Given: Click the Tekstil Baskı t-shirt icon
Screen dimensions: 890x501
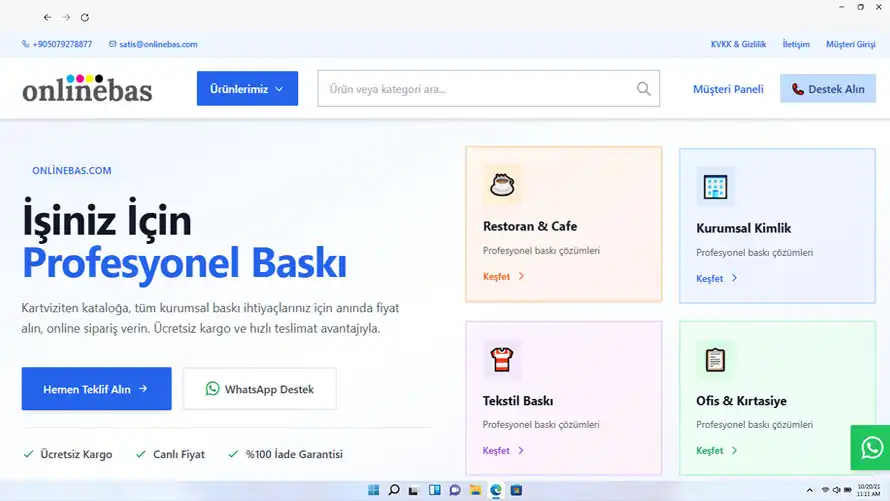Looking at the screenshot, I should 502,359.
